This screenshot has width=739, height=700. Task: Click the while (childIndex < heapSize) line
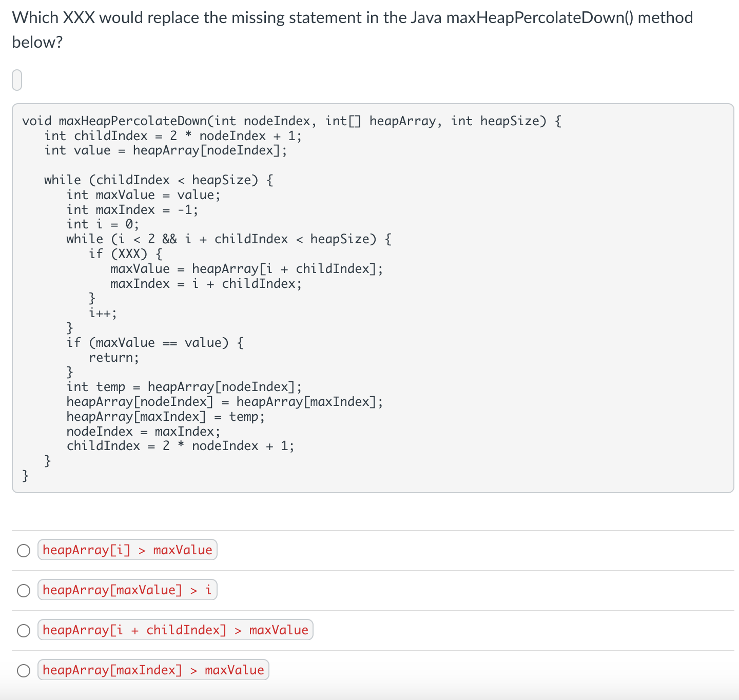click(x=158, y=180)
